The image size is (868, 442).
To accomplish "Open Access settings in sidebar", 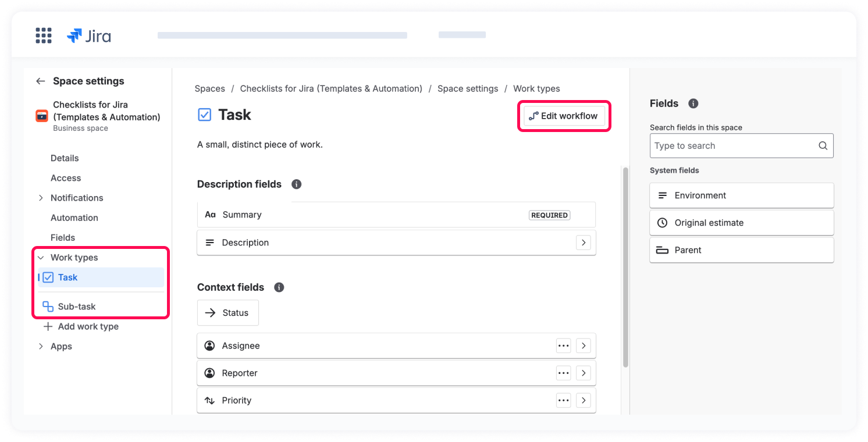I will 66,179.
